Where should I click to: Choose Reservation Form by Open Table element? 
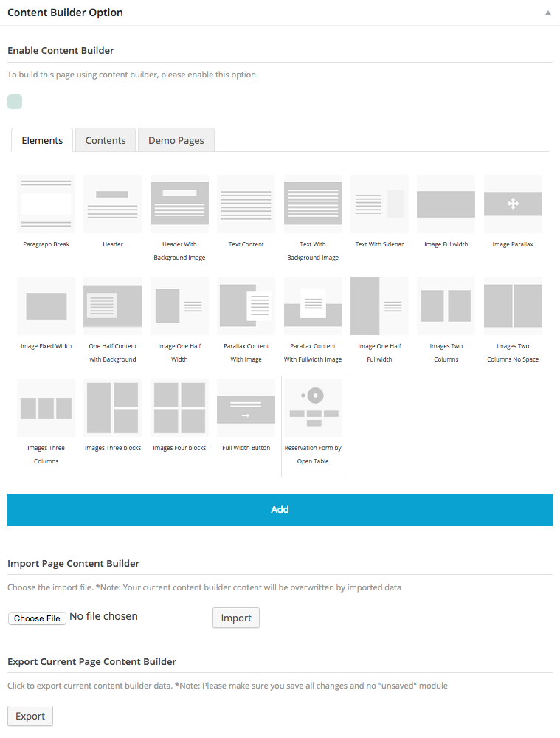tap(313, 407)
